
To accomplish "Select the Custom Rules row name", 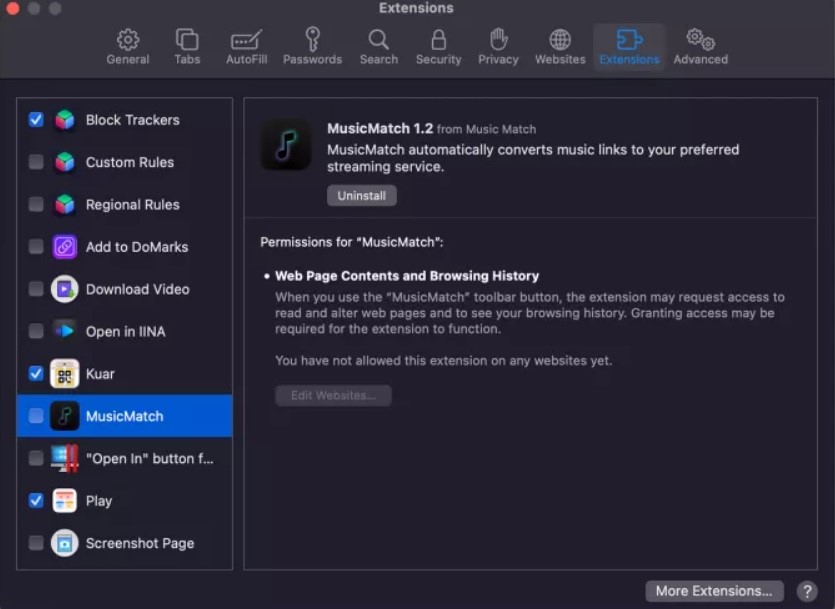I will point(130,162).
